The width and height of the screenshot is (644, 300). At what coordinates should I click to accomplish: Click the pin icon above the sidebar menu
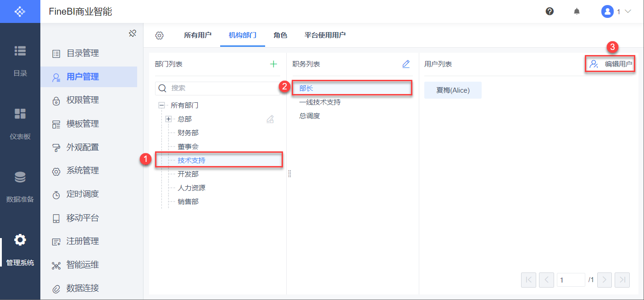(133, 33)
